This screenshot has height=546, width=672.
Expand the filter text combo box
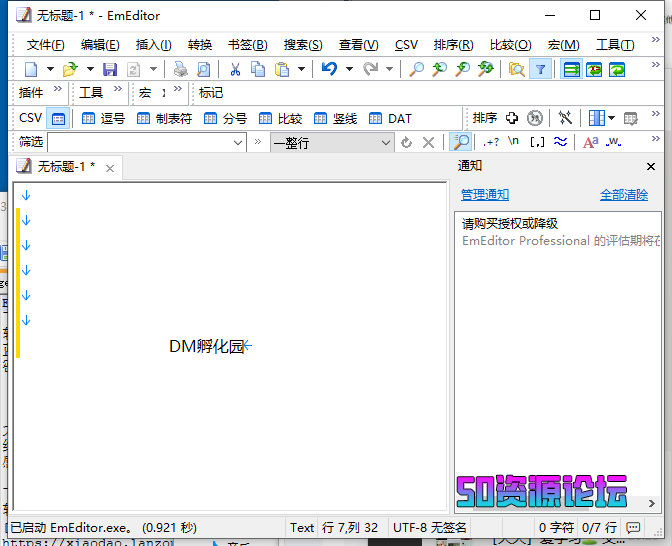coord(238,142)
